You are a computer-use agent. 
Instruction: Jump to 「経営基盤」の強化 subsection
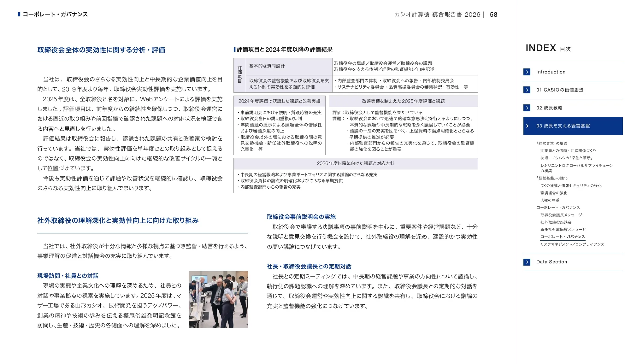[x=552, y=178]
